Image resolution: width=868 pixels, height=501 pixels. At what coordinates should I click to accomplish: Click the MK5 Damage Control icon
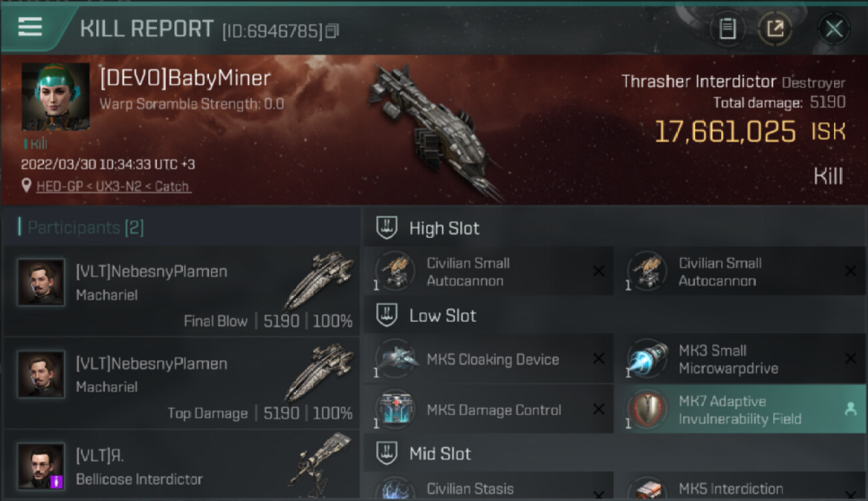tap(395, 410)
